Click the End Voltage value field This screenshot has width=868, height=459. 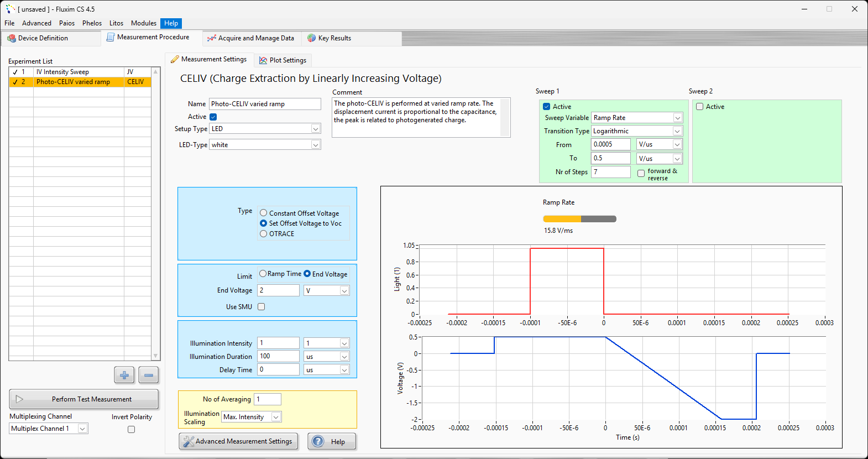pos(279,290)
